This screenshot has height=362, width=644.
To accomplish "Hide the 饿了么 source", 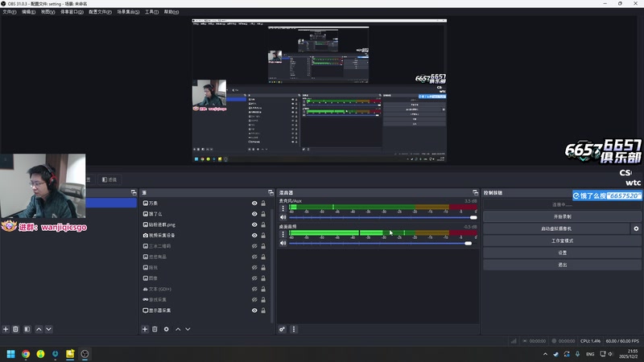I will 254,214.
